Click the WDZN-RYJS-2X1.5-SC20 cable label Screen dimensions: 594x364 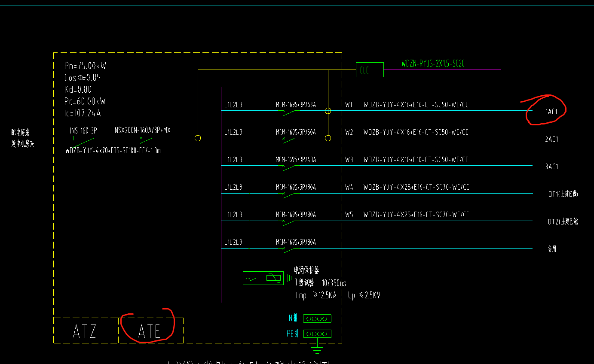[x=433, y=64]
